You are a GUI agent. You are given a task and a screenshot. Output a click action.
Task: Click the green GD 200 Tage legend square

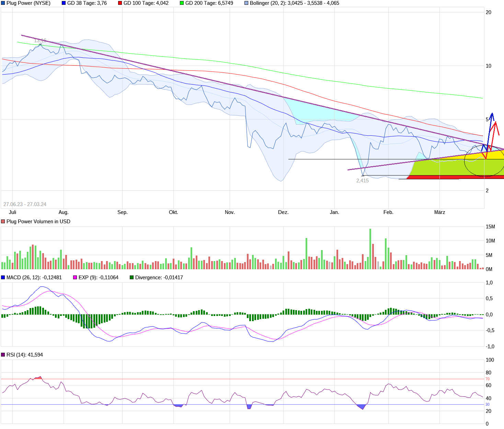point(182,3)
